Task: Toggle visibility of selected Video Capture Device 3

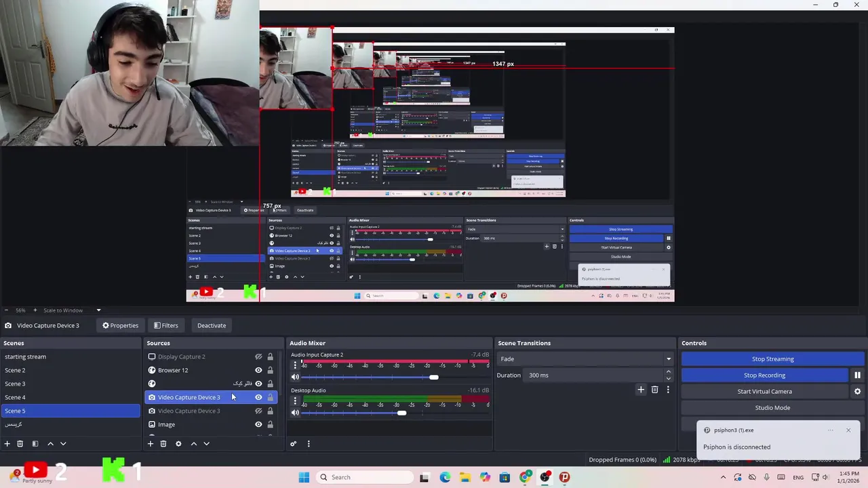Action: [x=258, y=397]
